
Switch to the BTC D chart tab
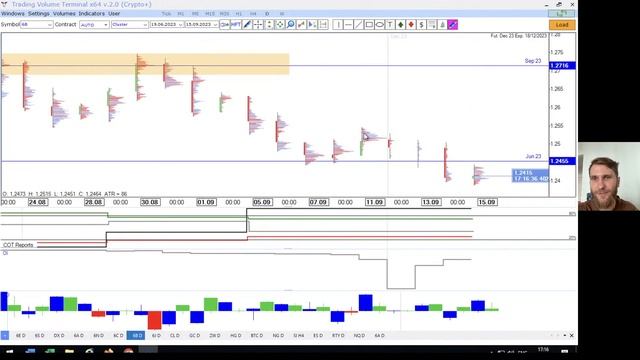256,336
